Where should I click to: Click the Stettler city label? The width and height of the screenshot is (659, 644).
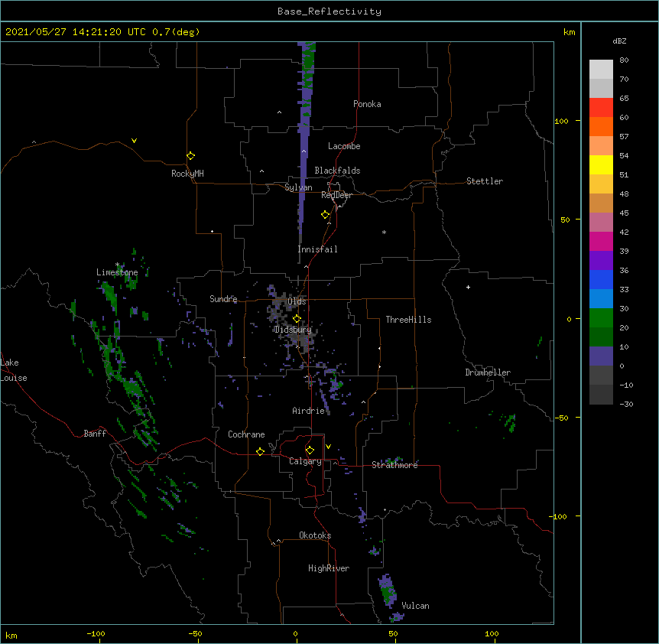[x=485, y=181]
